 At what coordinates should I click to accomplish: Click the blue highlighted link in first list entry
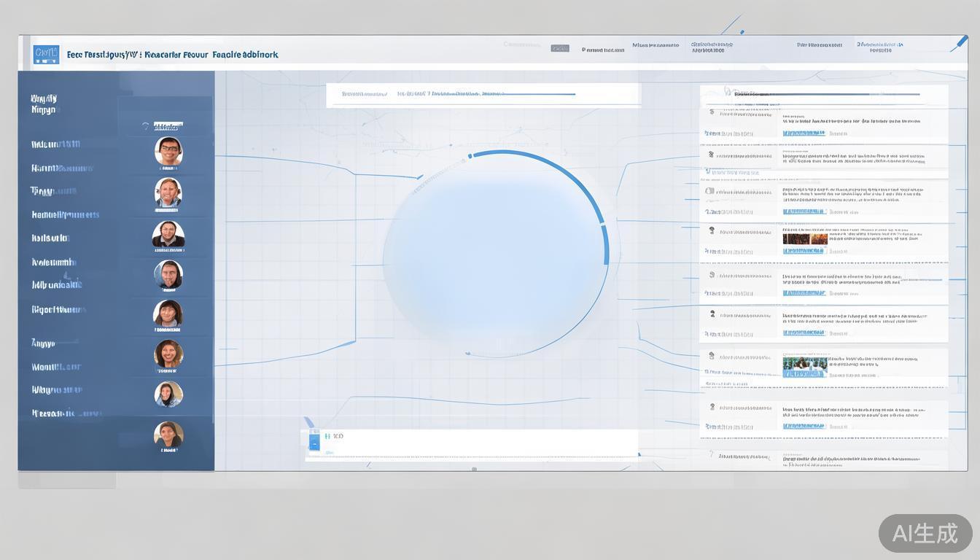[x=804, y=133]
